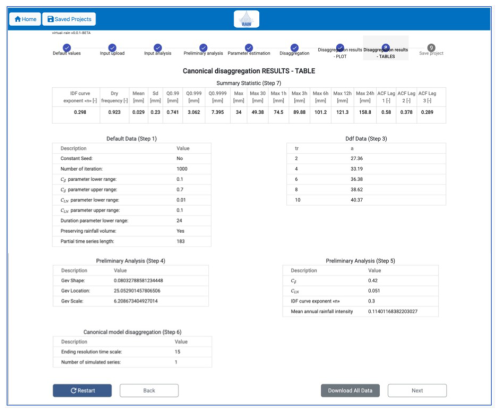Select dry frequency value 0.923
This screenshot has height=413, width=500.
(x=114, y=112)
